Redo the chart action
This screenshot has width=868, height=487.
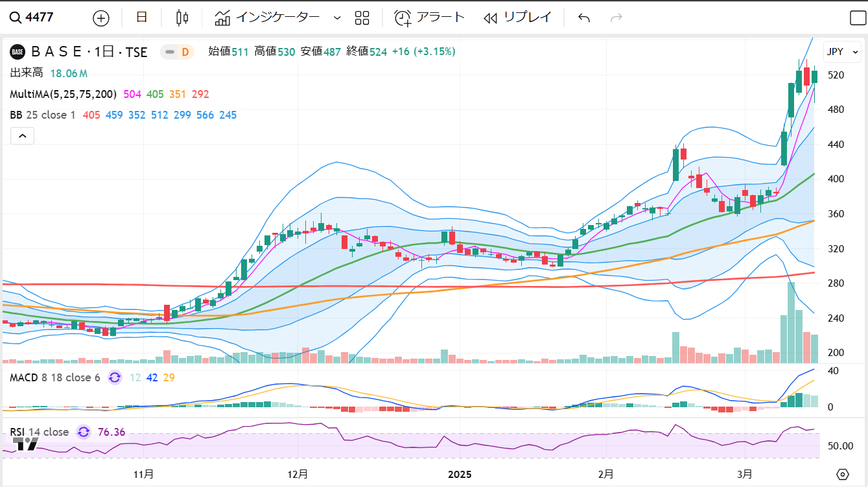pyautogui.click(x=616, y=18)
